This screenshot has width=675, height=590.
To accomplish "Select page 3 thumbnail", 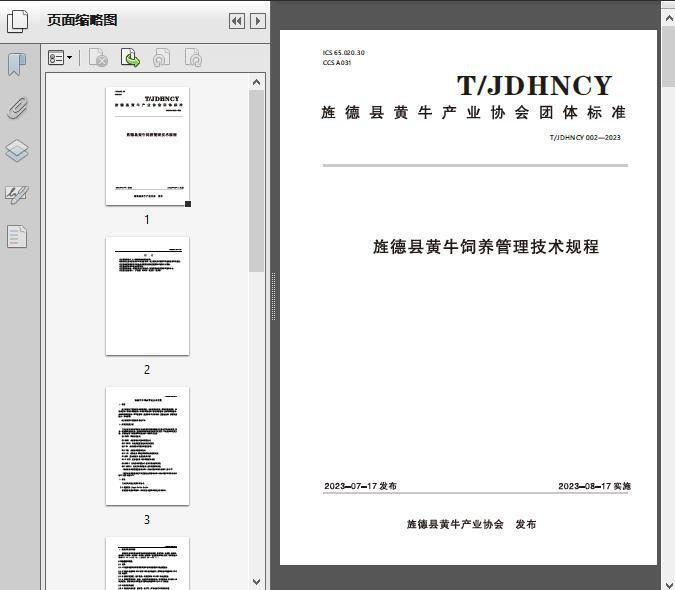I will pyautogui.click(x=147, y=446).
